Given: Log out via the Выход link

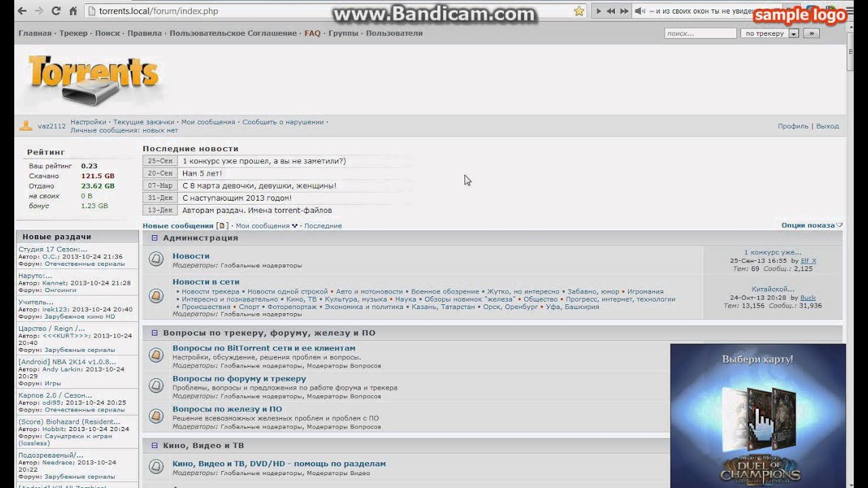Looking at the screenshot, I should 827,126.
